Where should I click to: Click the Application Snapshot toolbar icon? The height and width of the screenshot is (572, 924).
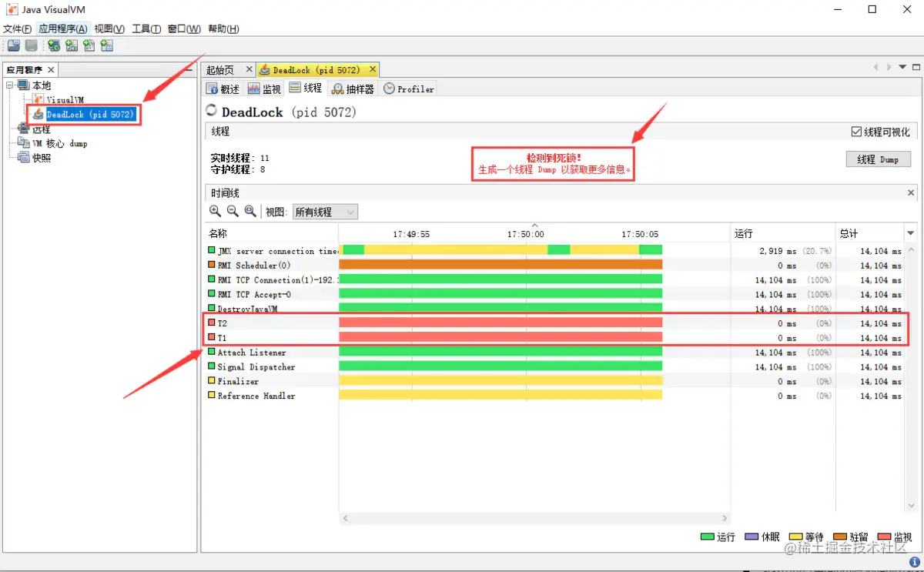[x=107, y=46]
